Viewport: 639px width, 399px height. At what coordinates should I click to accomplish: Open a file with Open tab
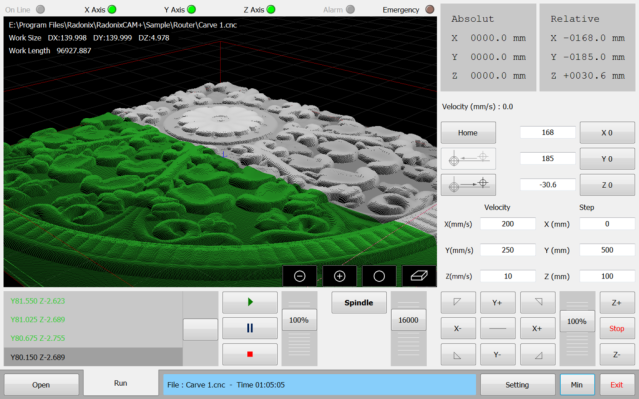click(x=41, y=384)
